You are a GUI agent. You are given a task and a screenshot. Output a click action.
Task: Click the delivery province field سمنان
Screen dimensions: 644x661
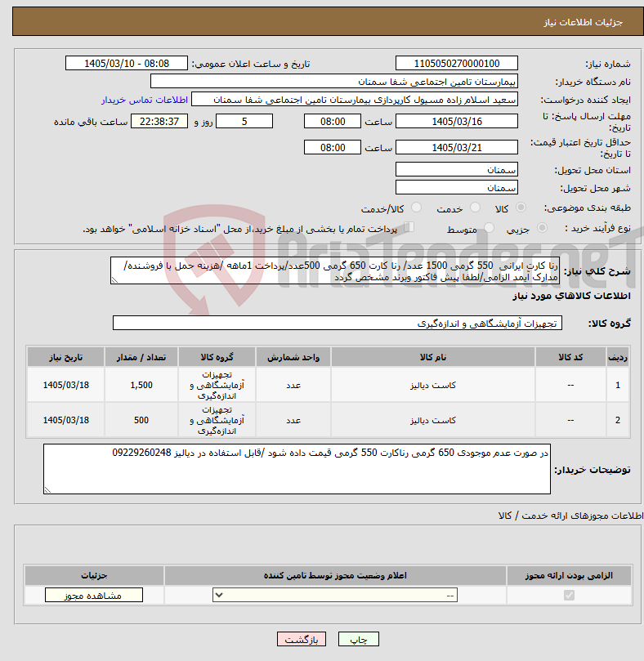(457, 169)
